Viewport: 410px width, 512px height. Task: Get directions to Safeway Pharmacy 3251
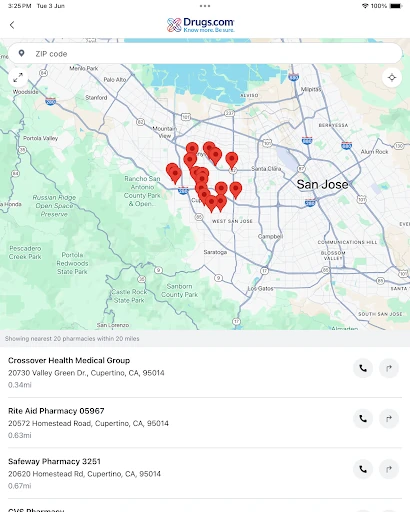pyautogui.click(x=389, y=469)
